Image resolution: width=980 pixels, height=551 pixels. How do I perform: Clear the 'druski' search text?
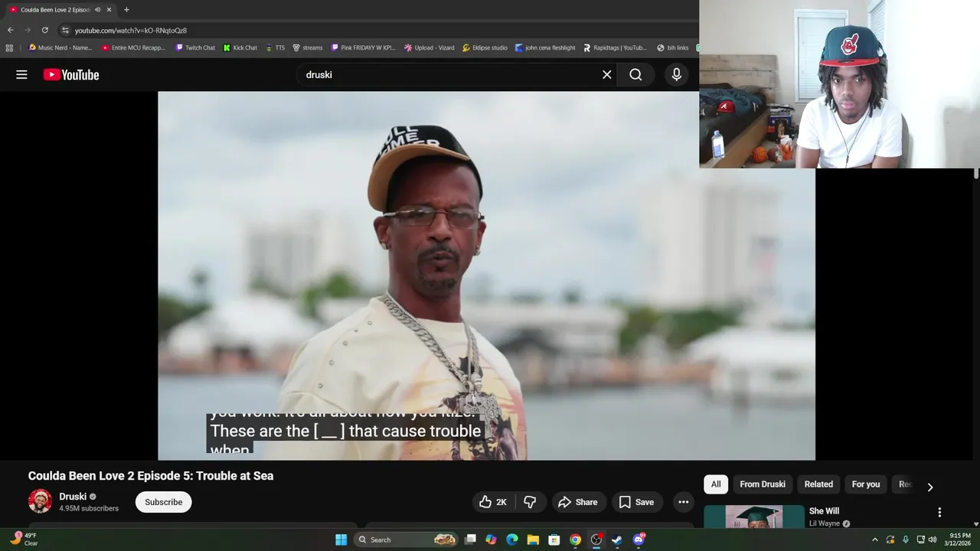point(607,74)
